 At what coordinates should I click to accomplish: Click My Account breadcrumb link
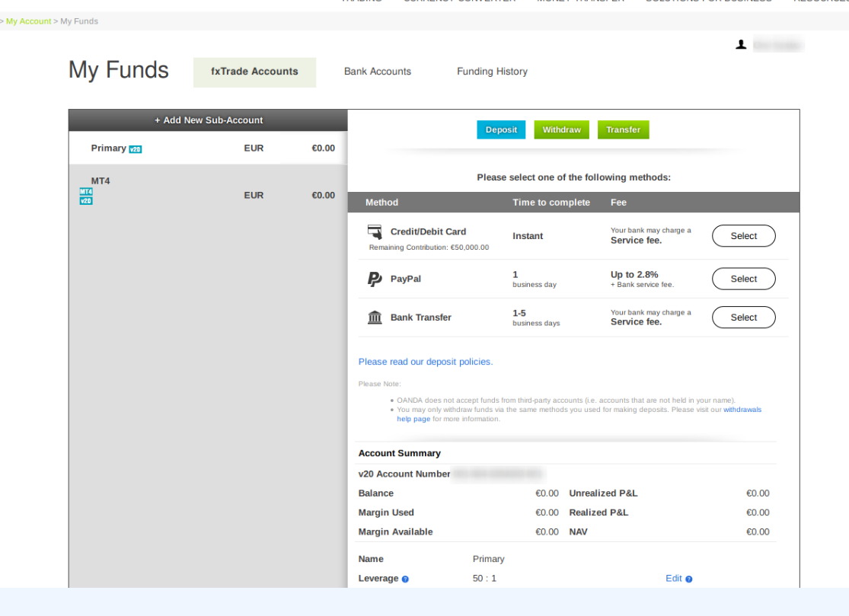click(x=29, y=21)
